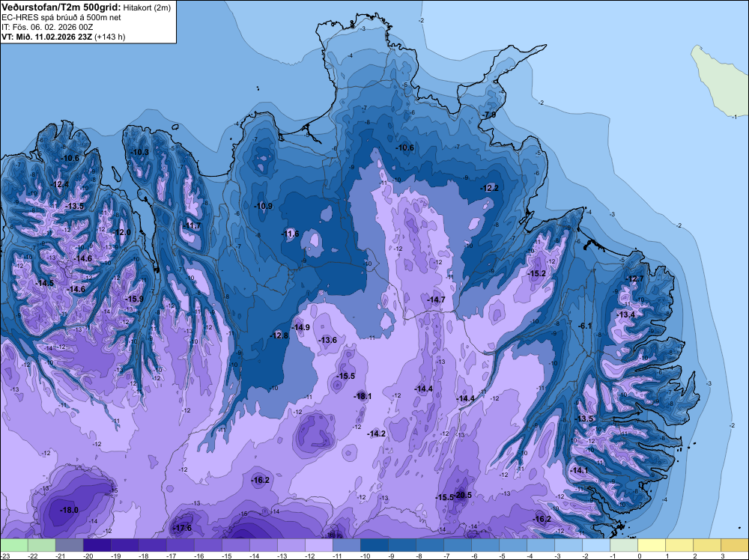Click the -15.9 temperature label
Screen dimensions: 749x560
(134, 299)
